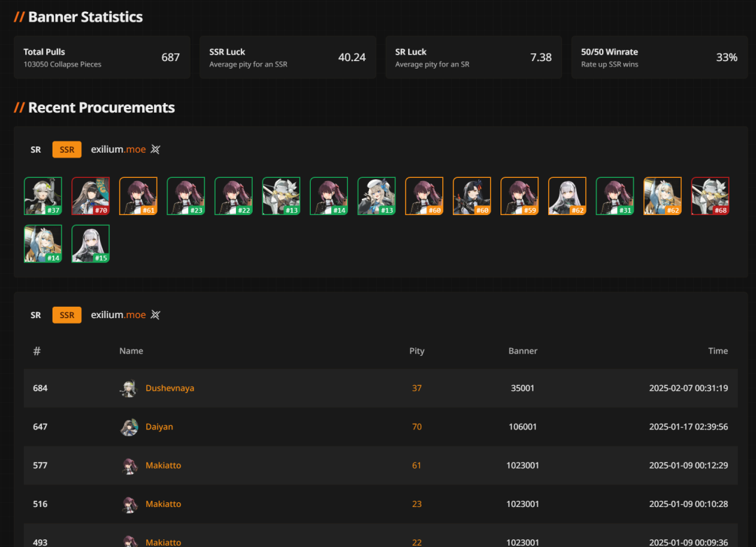Click the Total Pulls stat card

pyautogui.click(x=101, y=57)
